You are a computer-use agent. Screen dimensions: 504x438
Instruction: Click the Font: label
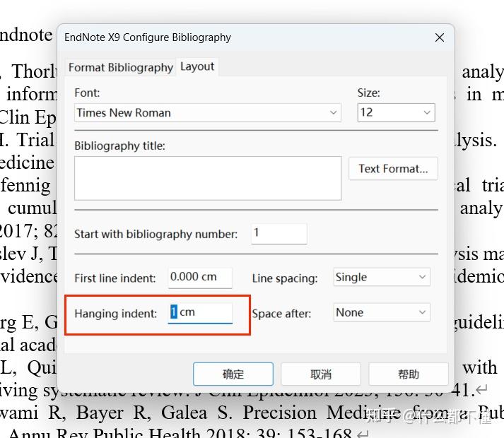(x=87, y=93)
